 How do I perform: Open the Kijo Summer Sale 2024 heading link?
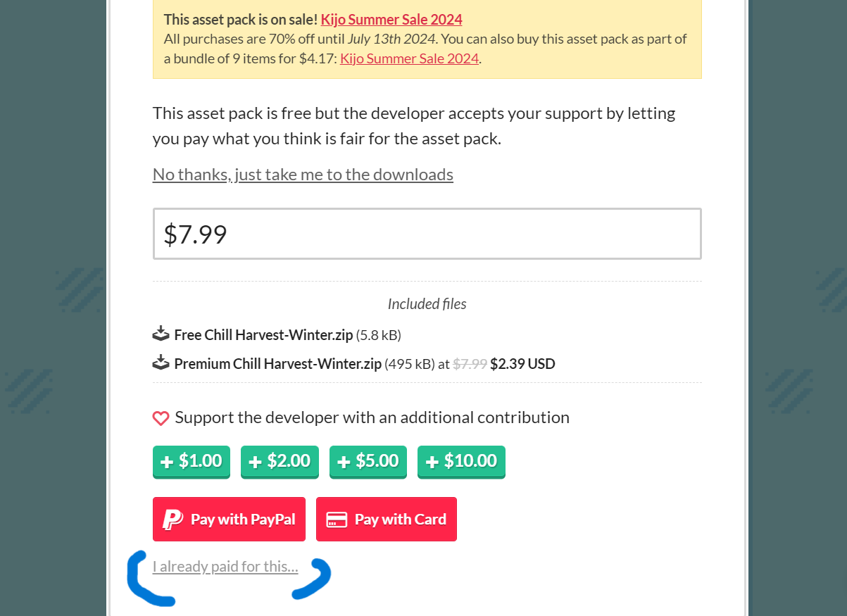click(x=391, y=19)
